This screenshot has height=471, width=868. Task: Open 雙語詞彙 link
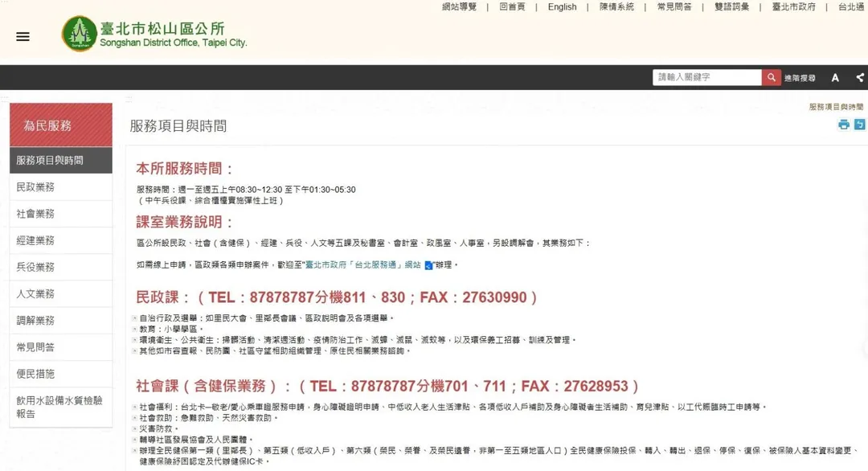[732, 6]
